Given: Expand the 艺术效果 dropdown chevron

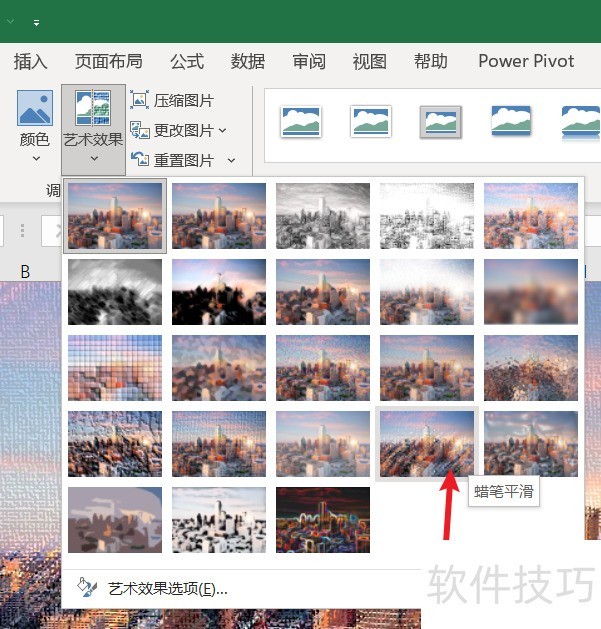Looking at the screenshot, I should [x=94, y=158].
